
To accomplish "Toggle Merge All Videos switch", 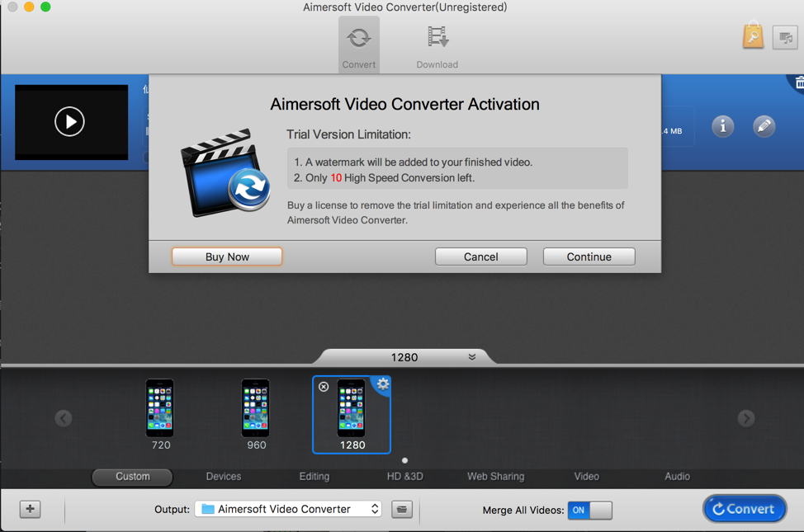I will (589, 511).
